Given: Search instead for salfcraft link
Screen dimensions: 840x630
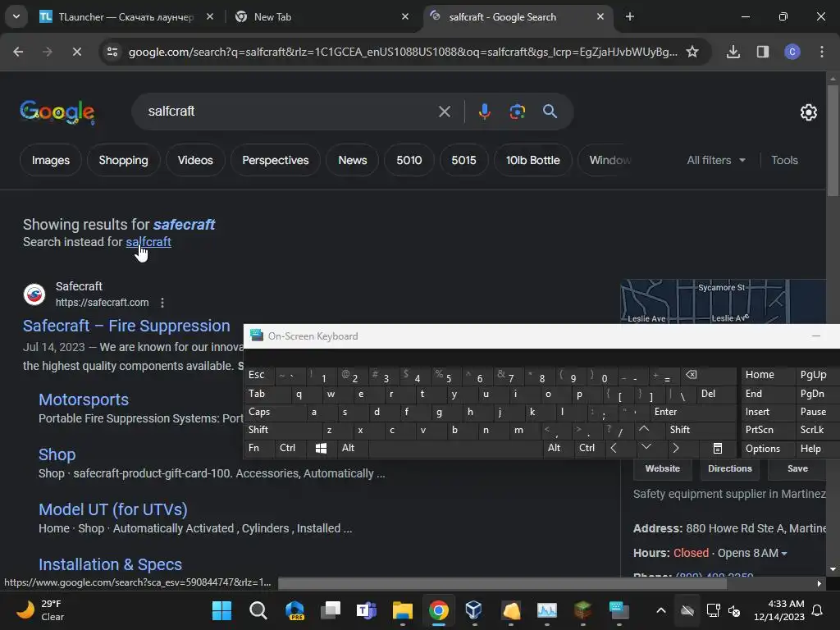Looking at the screenshot, I should 148,242.
